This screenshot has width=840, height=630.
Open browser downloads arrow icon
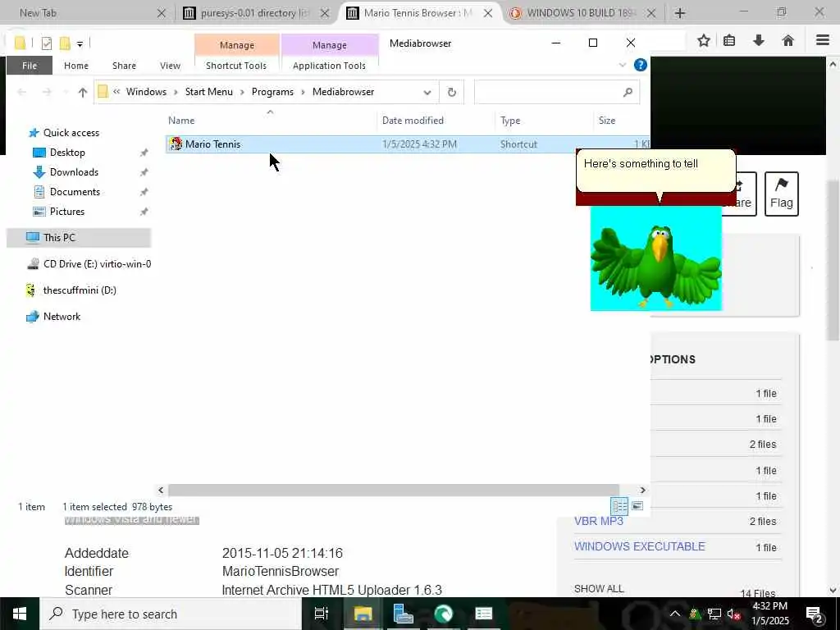point(759,41)
